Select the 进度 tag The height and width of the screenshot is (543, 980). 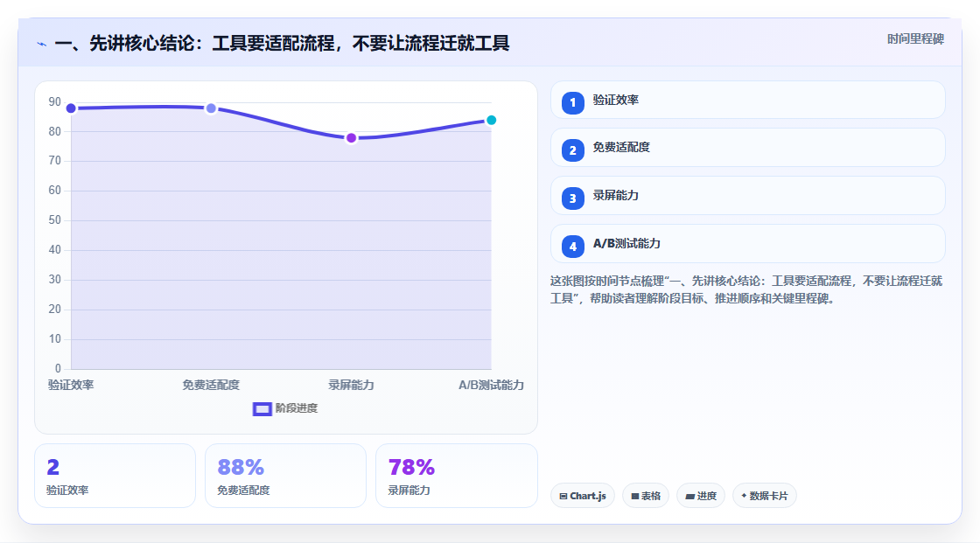tap(701, 496)
